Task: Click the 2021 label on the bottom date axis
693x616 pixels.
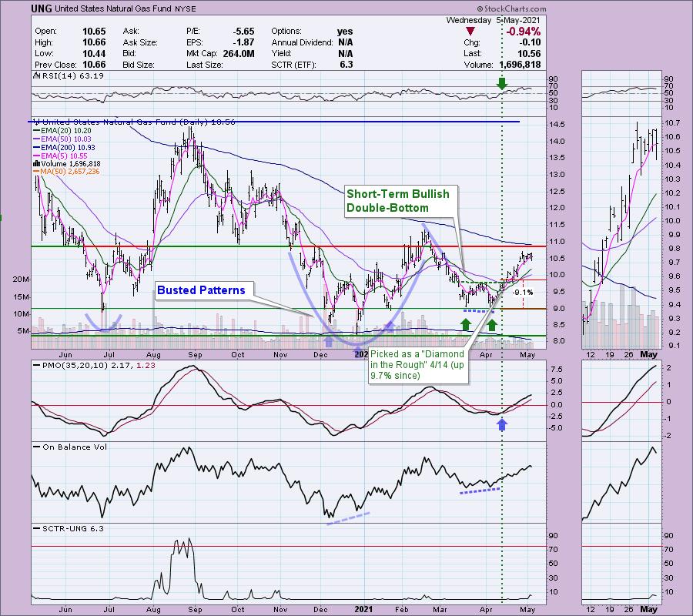Action: coord(363,609)
